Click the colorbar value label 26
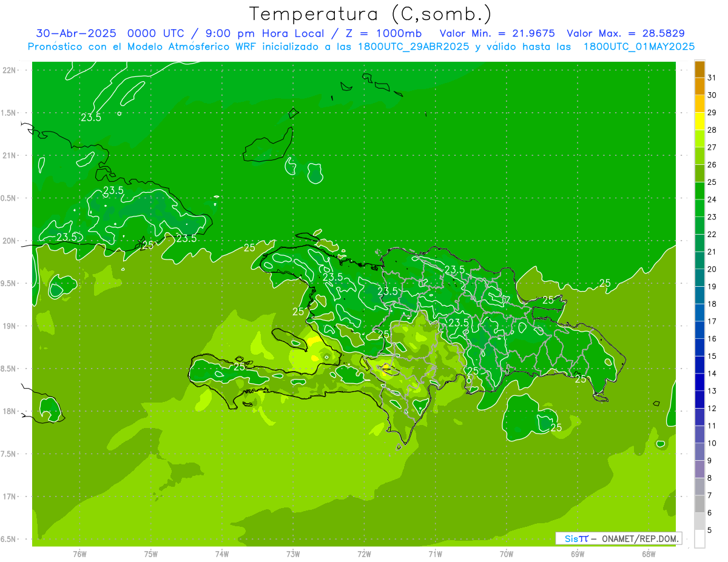The height and width of the screenshot is (562, 728). (x=712, y=165)
